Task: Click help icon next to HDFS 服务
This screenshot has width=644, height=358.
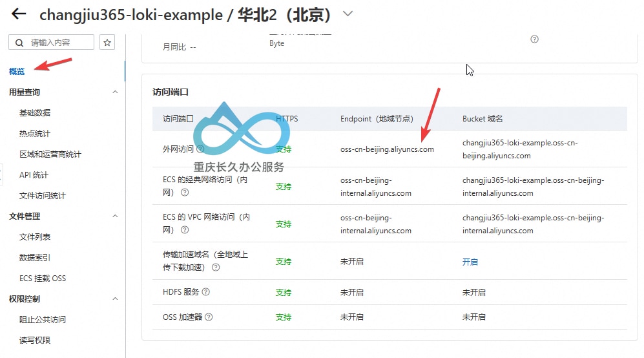Action: 206,292
